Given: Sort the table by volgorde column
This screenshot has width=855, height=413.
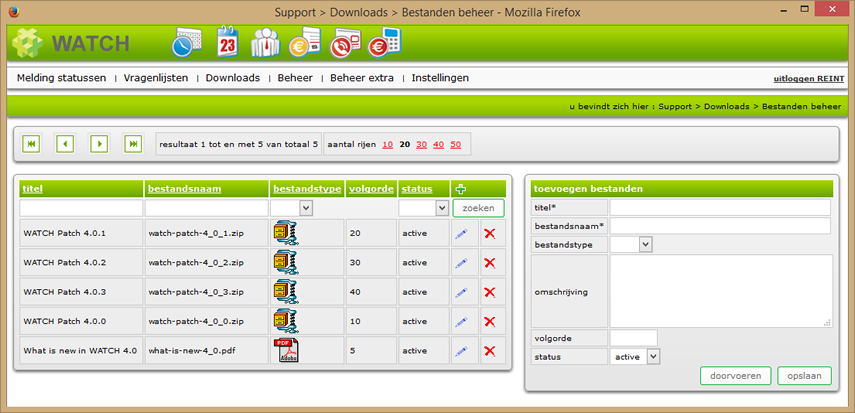Looking at the screenshot, I should click(370, 188).
